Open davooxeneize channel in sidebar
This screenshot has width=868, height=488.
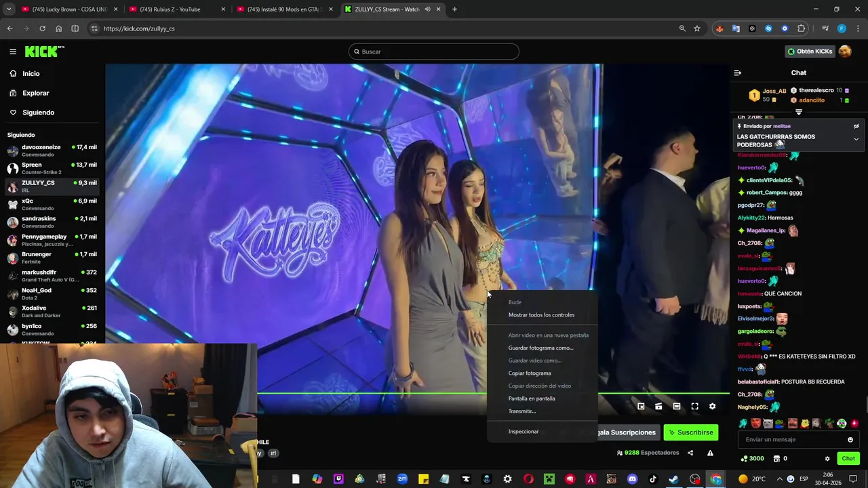[52, 150]
